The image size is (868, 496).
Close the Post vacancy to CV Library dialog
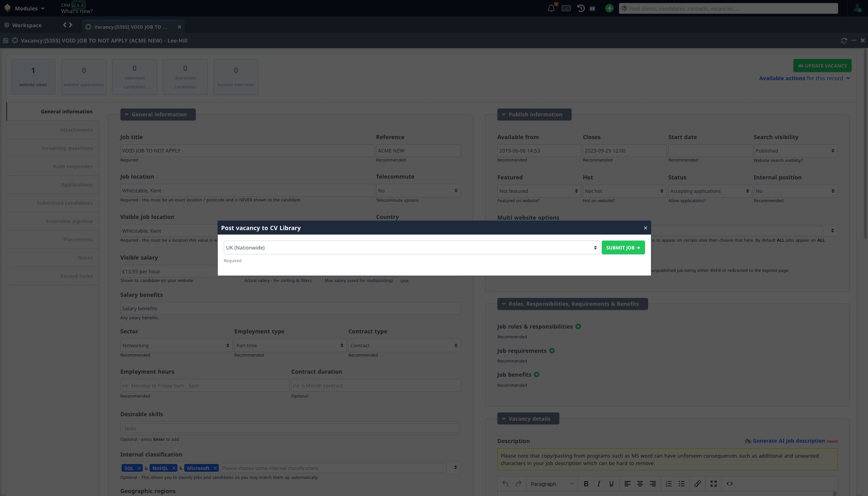click(645, 228)
